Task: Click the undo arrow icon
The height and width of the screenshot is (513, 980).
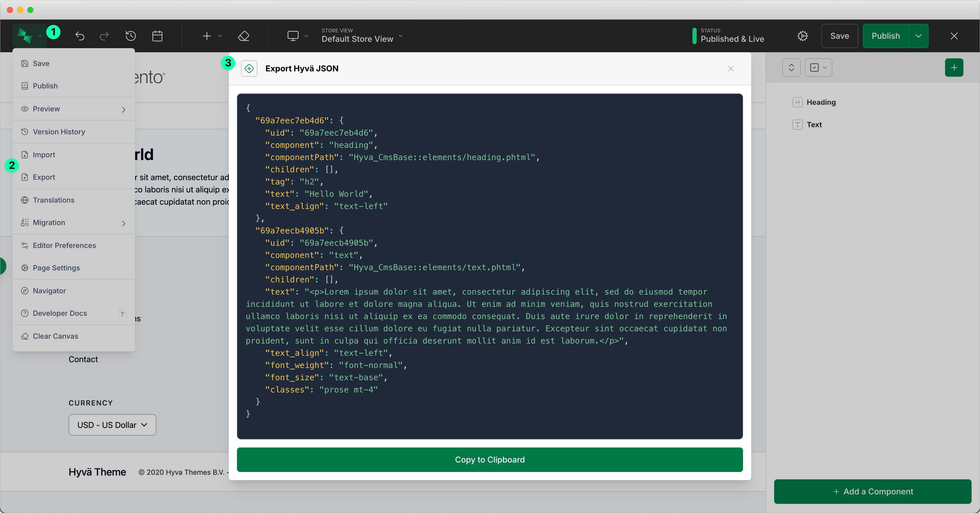Action: [80, 36]
